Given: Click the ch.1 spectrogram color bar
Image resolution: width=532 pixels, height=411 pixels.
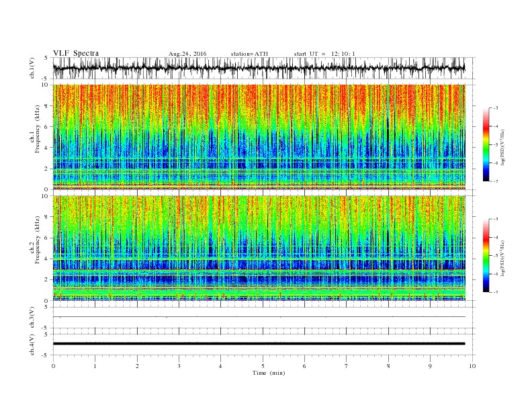Looking at the screenshot, I should [486, 145].
